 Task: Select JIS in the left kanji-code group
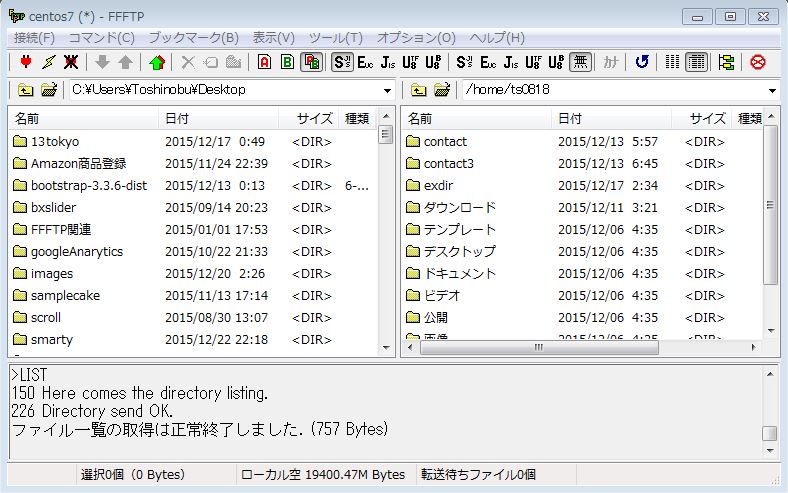point(388,62)
